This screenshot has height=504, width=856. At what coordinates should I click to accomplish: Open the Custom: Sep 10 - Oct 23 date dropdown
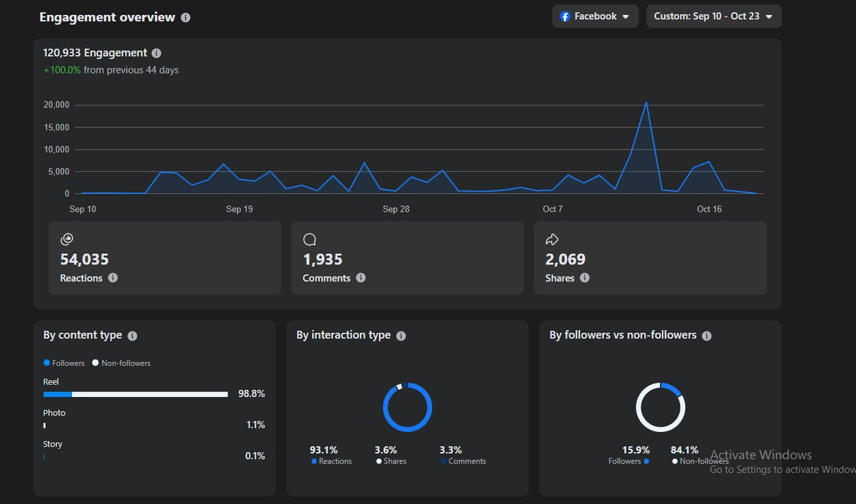pos(714,16)
